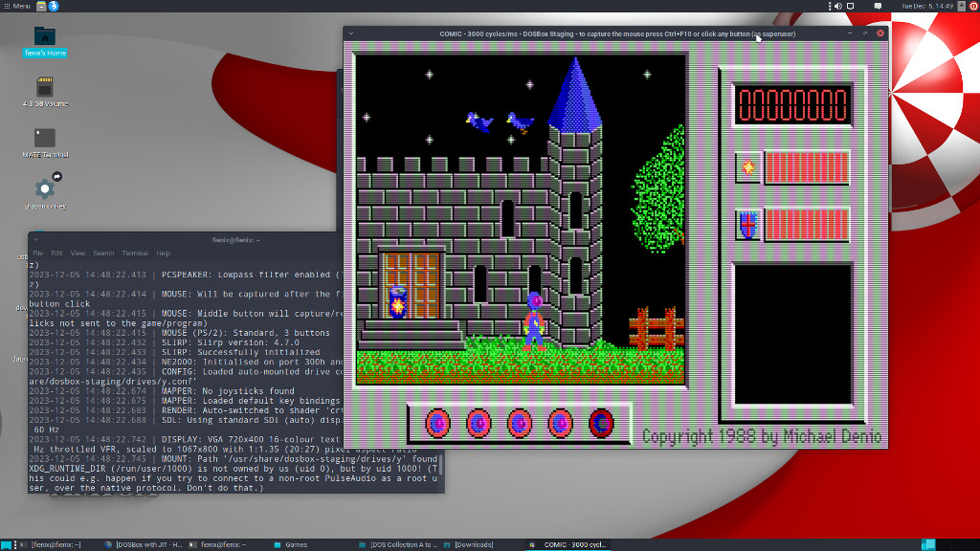Click the left blue bird in the sky
Screen dimensions: 980x551
[479, 121]
